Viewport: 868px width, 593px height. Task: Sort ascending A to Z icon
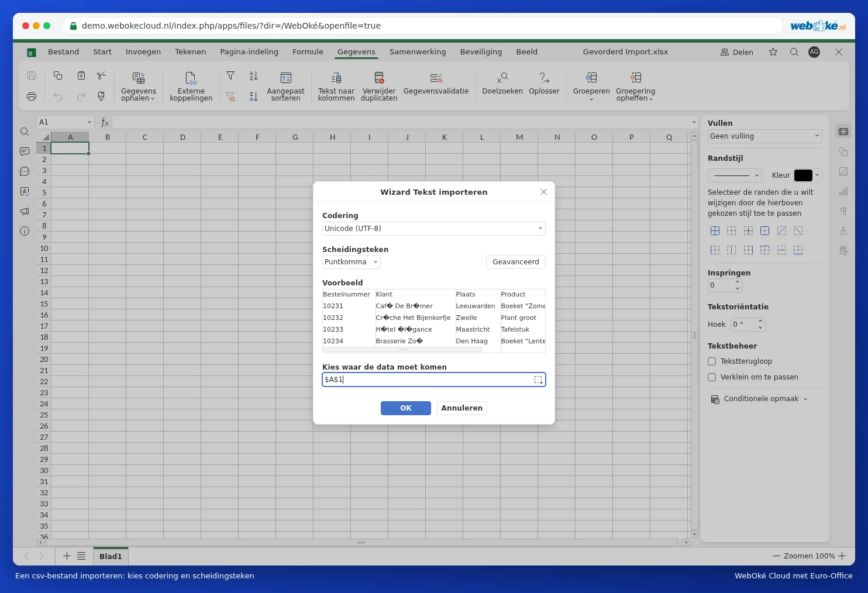[253, 76]
